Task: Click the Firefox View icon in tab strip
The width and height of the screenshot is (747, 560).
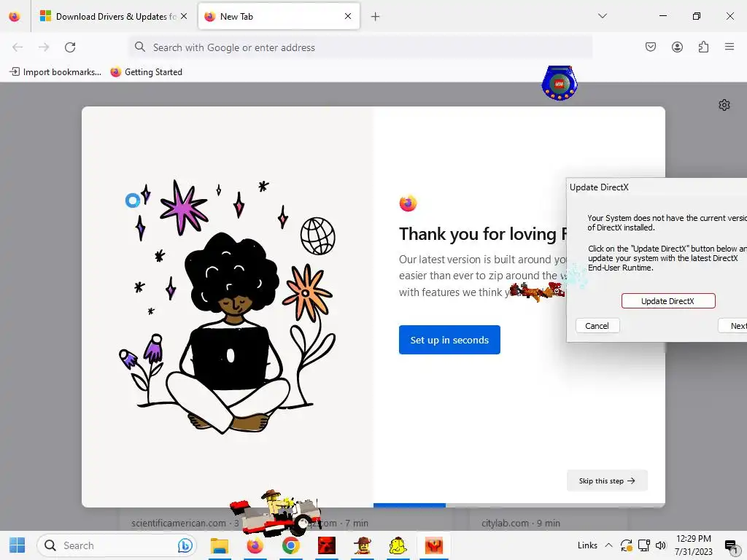Action: click(15, 16)
